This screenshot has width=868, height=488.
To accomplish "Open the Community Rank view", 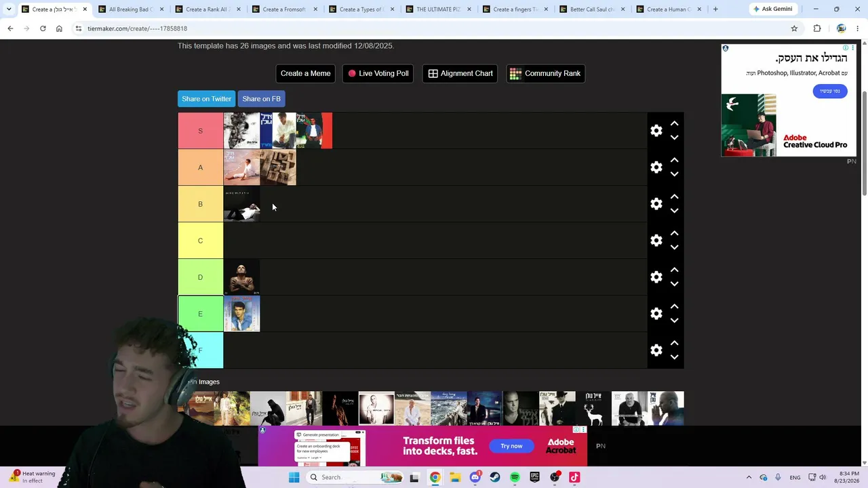I will click(x=545, y=73).
